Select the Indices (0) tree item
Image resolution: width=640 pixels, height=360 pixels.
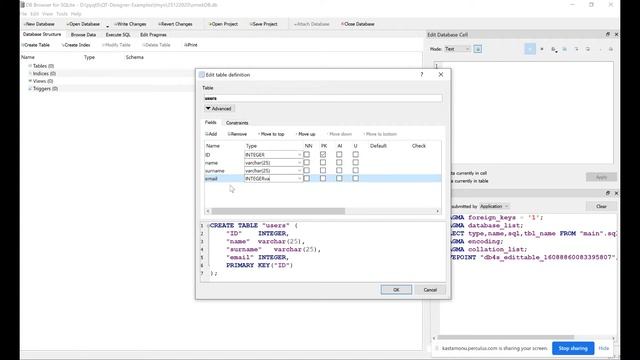pyautogui.click(x=44, y=73)
